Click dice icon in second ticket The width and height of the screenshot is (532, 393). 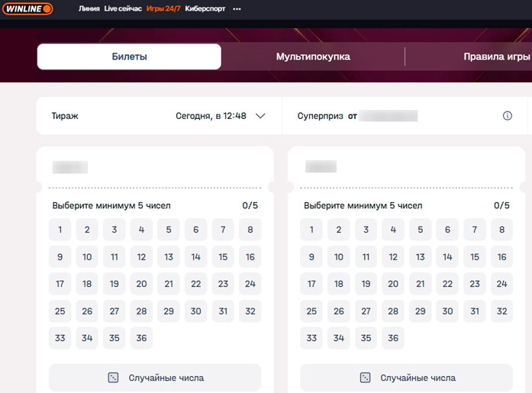[x=366, y=378]
